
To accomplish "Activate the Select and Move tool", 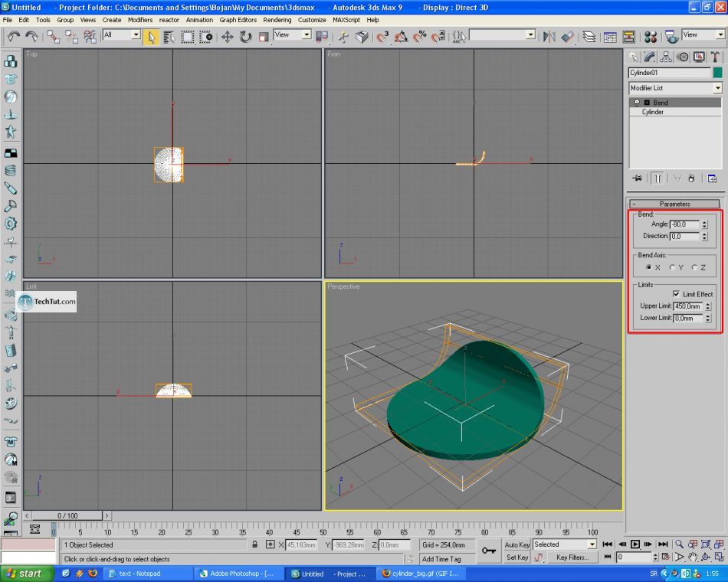I will (x=227, y=37).
